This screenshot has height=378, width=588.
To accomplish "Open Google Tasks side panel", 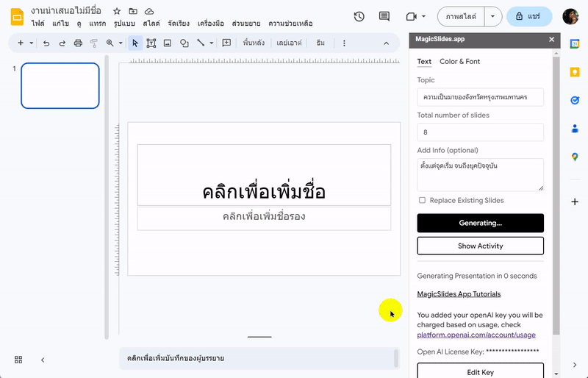I will (575, 100).
